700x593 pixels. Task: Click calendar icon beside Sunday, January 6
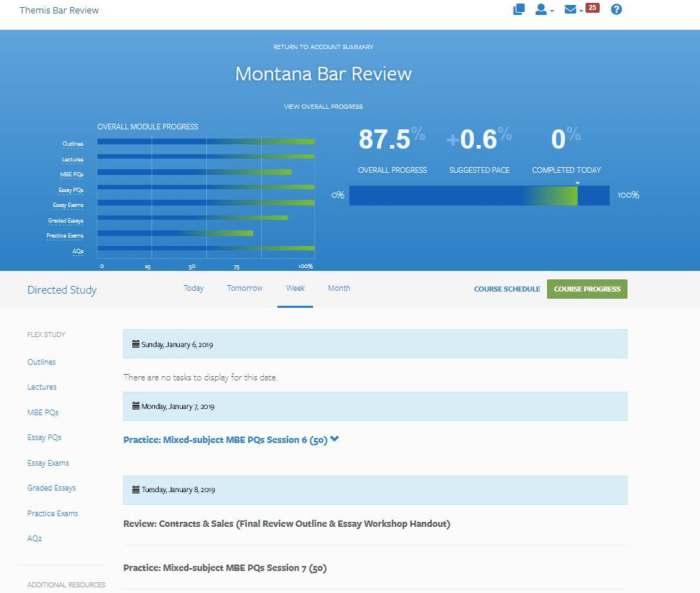(x=136, y=344)
